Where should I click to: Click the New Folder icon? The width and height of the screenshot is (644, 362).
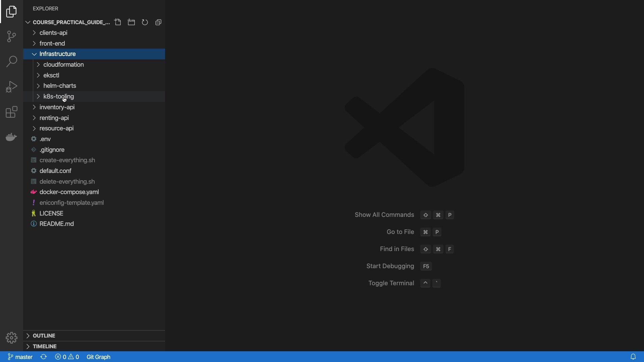[x=131, y=22]
